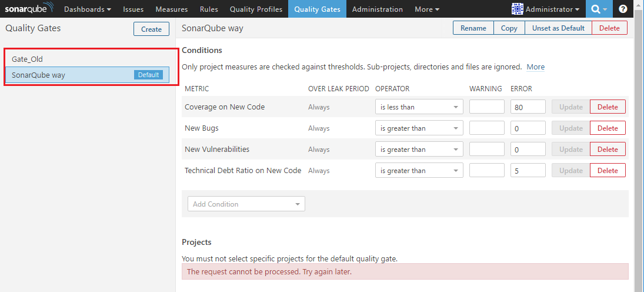The width and height of the screenshot is (644, 292).
Task: Click the Coverage on New Code metric name
Action: point(225,107)
